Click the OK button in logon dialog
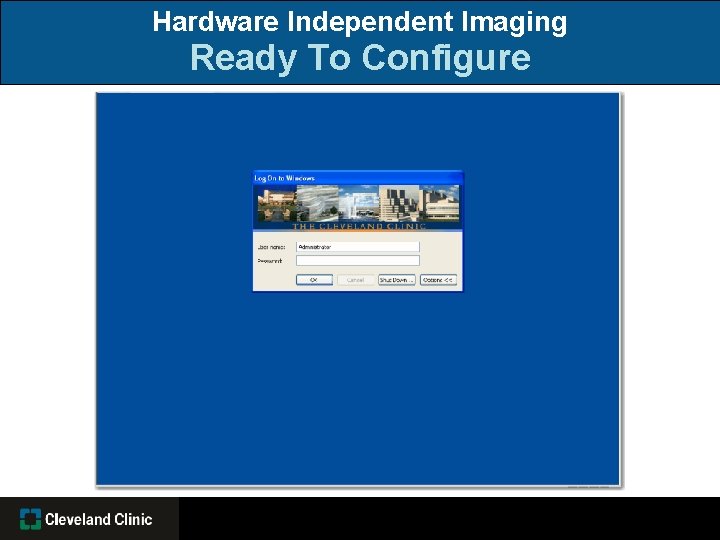 (314, 280)
